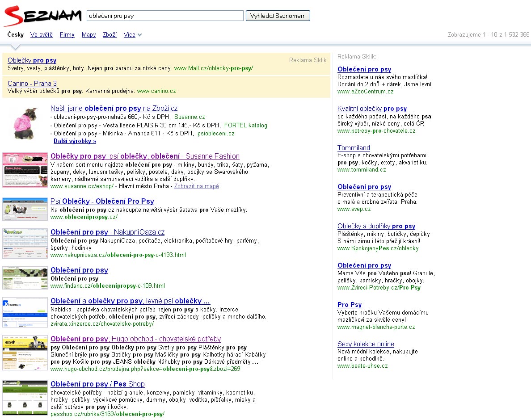Click the 'Zobrazujeme 1 - 10' results count text
The height and width of the screenshot is (420, 531).
489,34
